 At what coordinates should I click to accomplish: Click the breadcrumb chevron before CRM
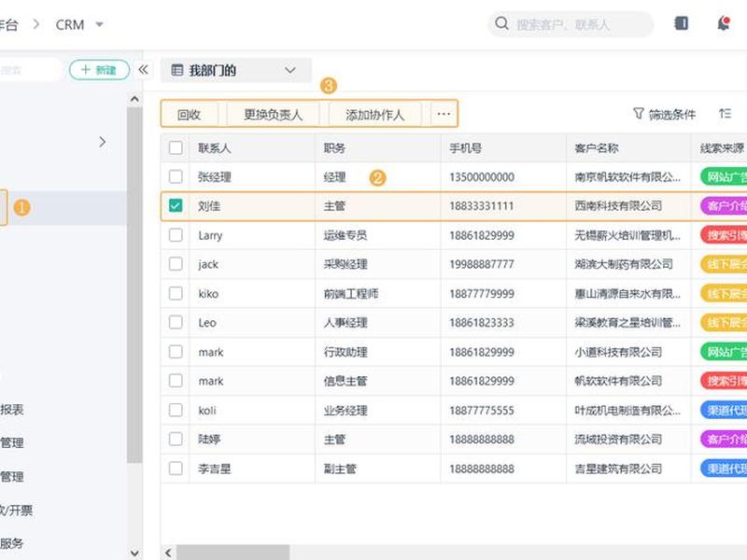tap(36, 24)
